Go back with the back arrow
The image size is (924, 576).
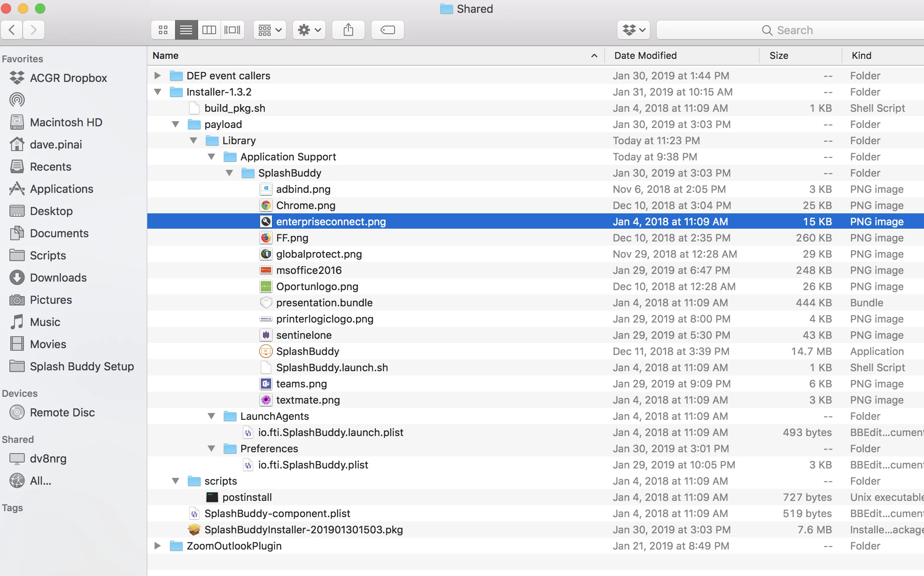pyautogui.click(x=12, y=30)
